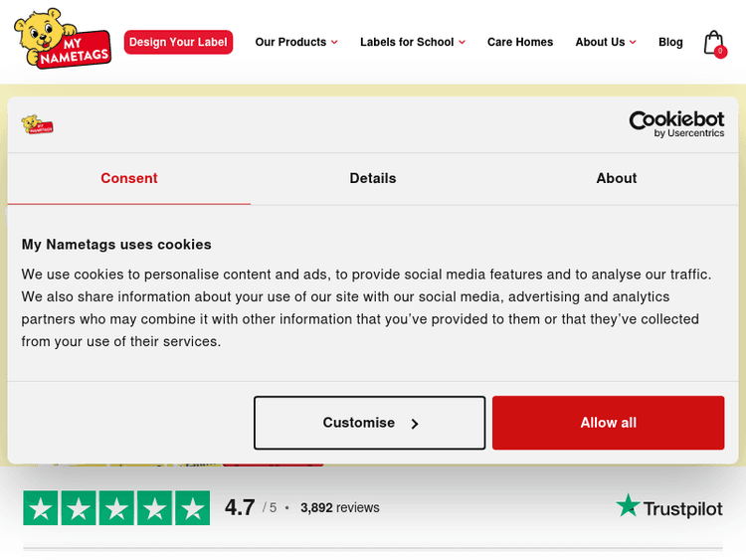Image resolution: width=746 pixels, height=560 pixels.
Task: Click the My Nametags bear logo
Action: (x=62, y=40)
